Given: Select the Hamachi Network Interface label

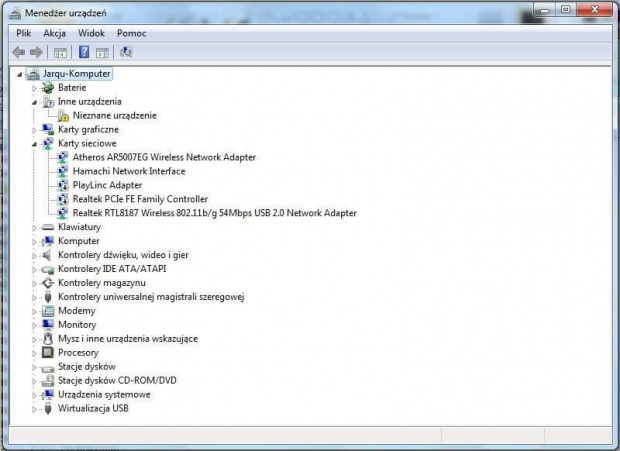Looking at the screenshot, I should click(129, 171).
